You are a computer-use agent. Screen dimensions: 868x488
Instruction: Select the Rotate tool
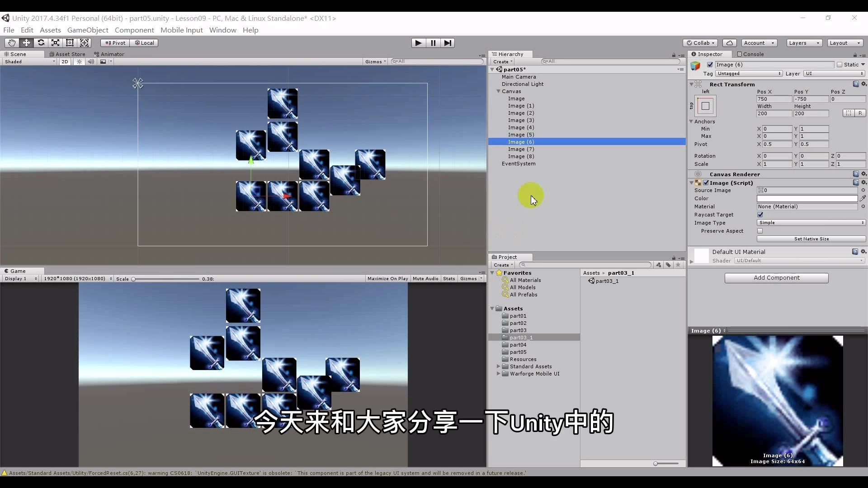(x=41, y=42)
